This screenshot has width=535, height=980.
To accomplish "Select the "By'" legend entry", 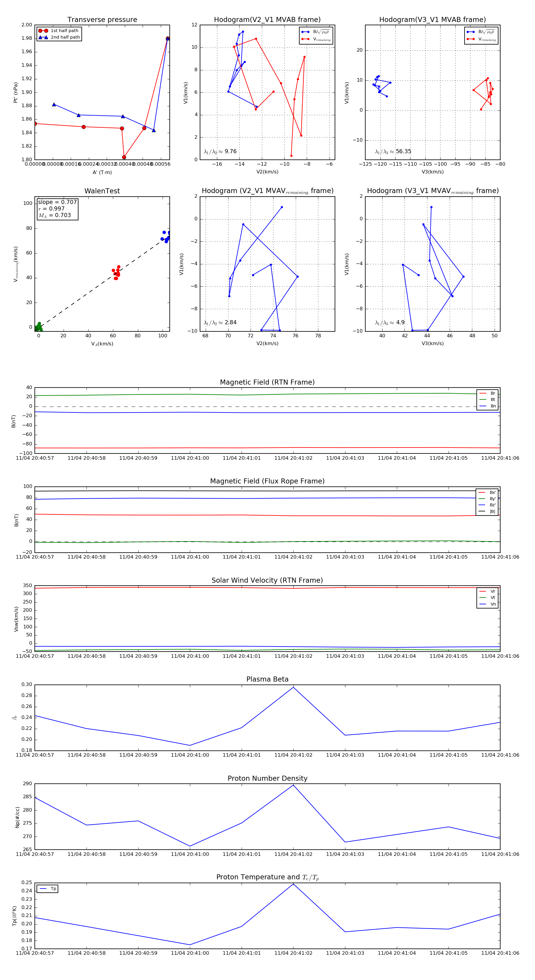I will click(487, 499).
